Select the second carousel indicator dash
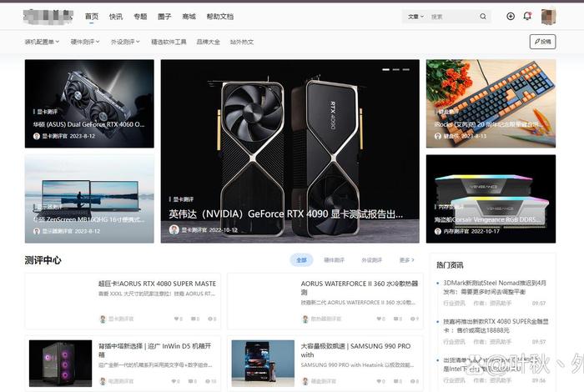Viewport: 584px width, 392px height. pyautogui.click(x=396, y=69)
